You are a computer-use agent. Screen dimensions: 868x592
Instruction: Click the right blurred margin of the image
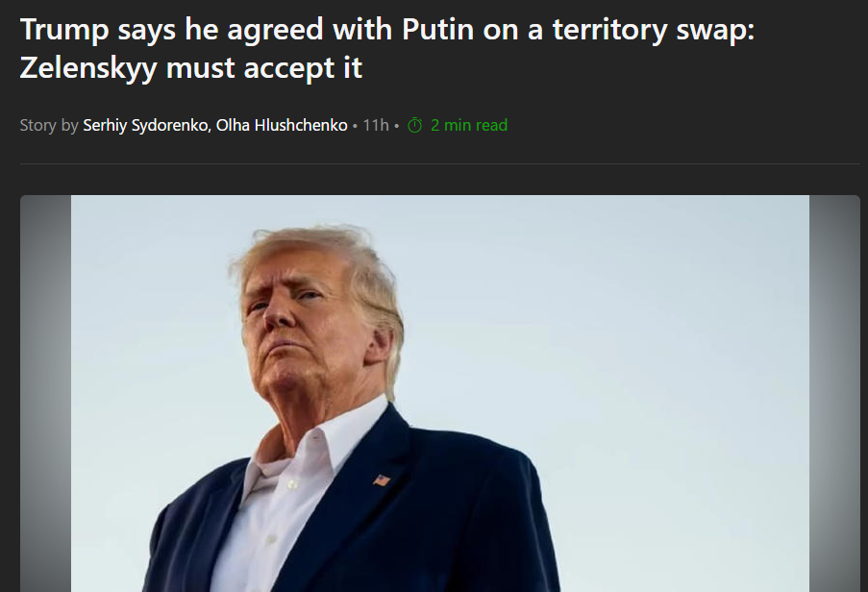(834, 393)
